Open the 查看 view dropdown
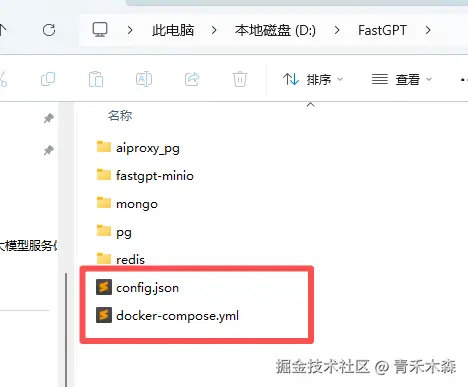The height and width of the screenshot is (387, 468). [x=402, y=79]
